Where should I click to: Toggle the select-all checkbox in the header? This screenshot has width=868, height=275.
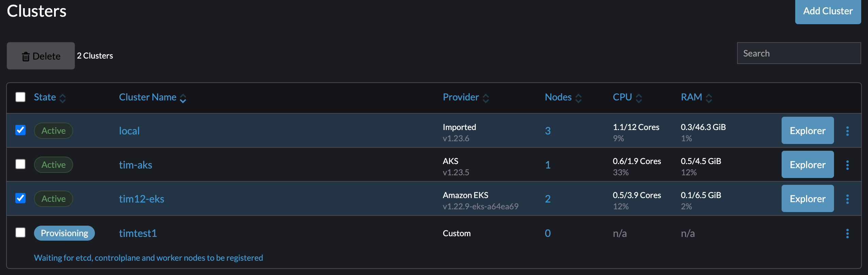pos(20,97)
